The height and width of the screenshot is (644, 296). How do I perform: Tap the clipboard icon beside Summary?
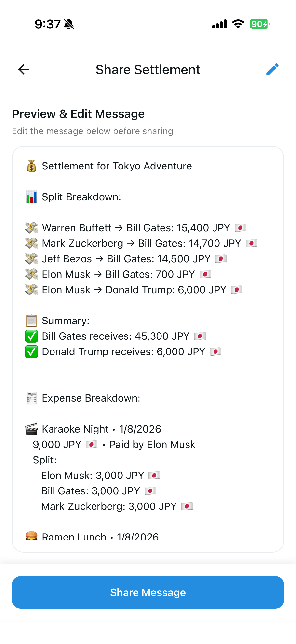click(x=31, y=321)
